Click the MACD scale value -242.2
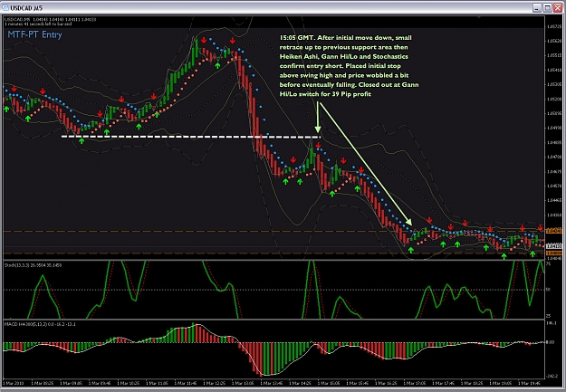Image resolution: width=566 pixels, height=392 pixels. click(x=551, y=376)
